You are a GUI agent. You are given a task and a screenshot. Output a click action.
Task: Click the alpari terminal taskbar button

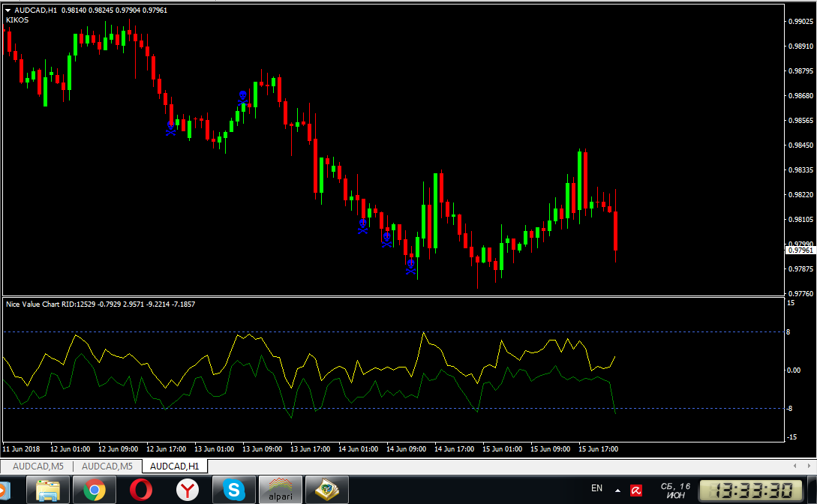(x=280, y=490)
